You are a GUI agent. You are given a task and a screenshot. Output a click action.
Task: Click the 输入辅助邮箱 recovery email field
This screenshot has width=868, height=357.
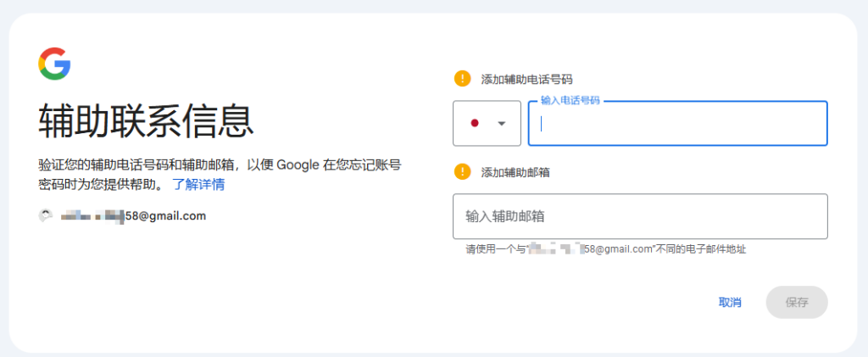click(x=640, y=216)
